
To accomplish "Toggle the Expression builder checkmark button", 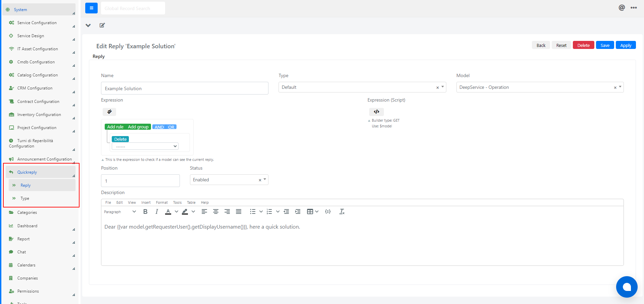I will tap(109, 112).
